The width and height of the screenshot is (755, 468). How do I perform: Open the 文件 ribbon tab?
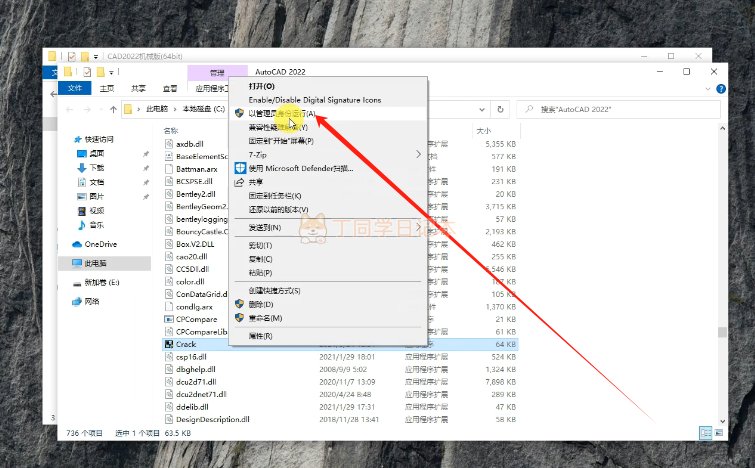pyautogui.click(x=75, y=88)
